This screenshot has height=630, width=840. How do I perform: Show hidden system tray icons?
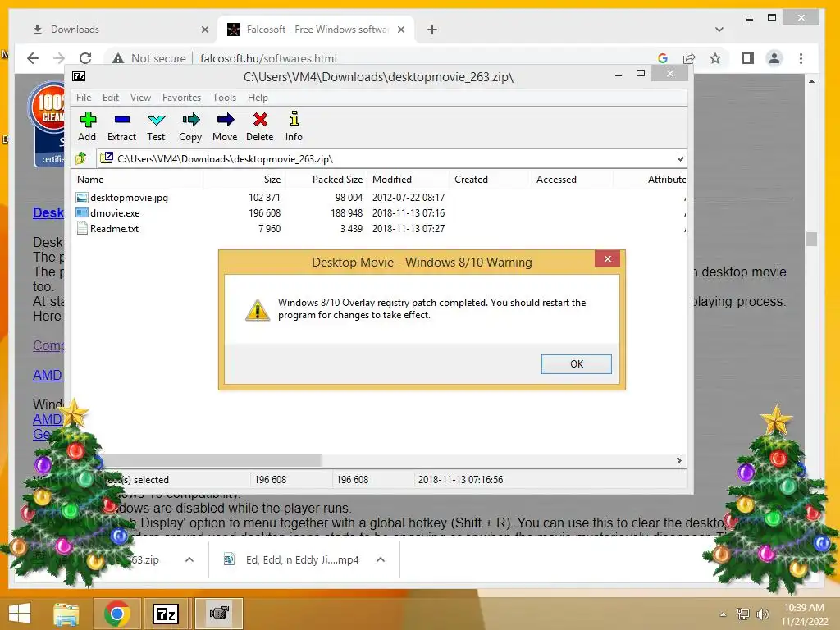[x=723, y=614]
